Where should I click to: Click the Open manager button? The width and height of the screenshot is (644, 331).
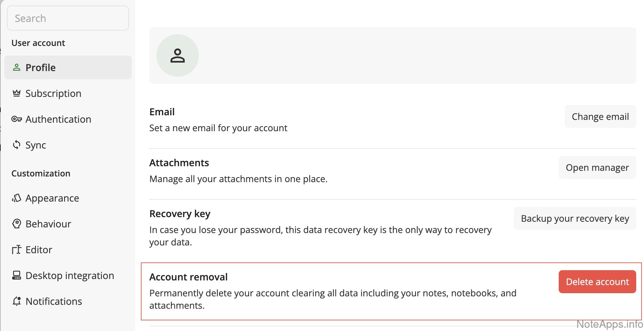point(597,168)
